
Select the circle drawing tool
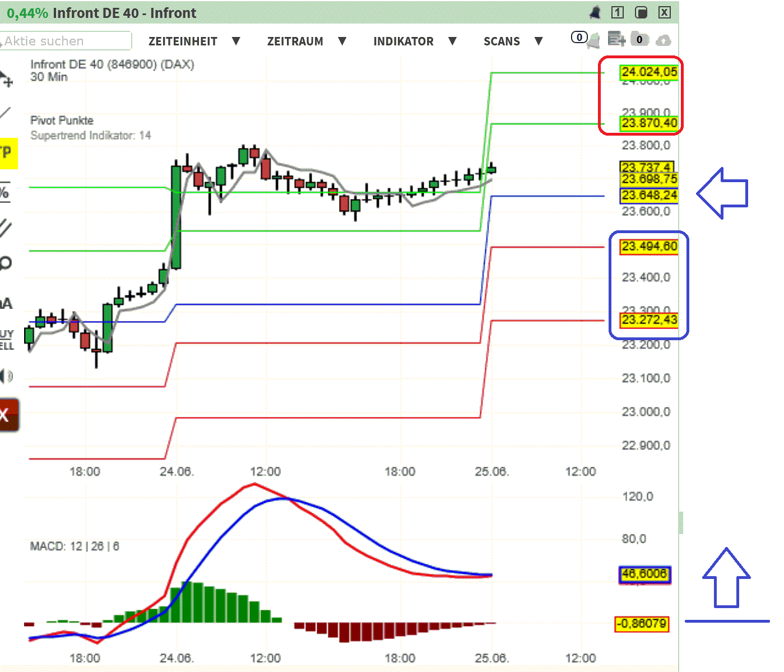click(x=6, y=262)
